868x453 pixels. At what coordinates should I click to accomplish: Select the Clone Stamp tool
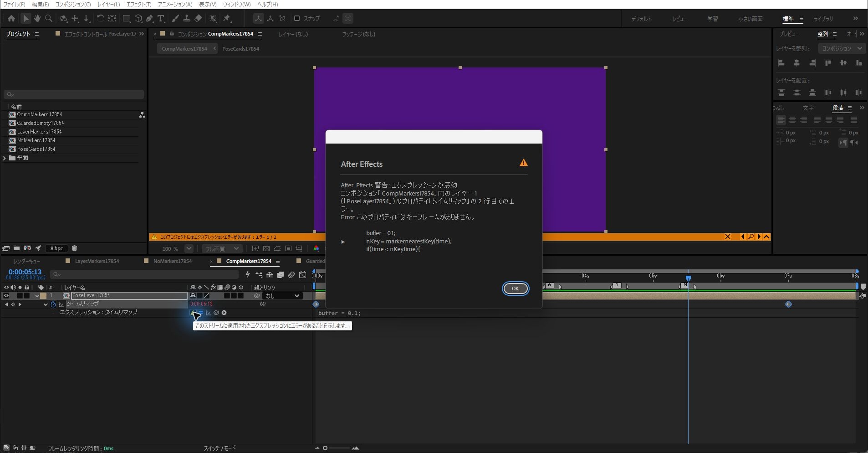[x=187, y=19]
